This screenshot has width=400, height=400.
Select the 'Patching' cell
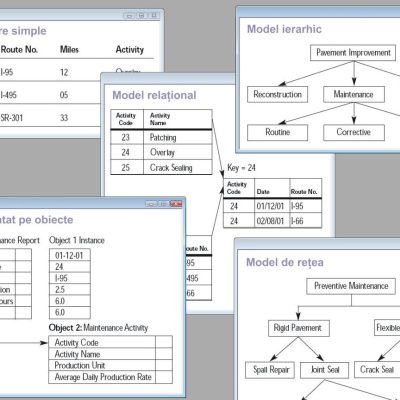tap(178, 137)
